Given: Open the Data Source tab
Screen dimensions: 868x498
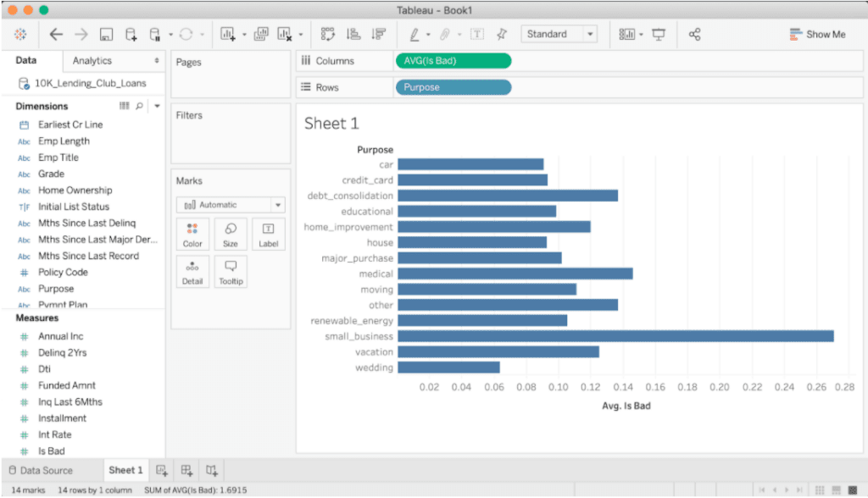Looking at the screenshot, I should 41,470.
